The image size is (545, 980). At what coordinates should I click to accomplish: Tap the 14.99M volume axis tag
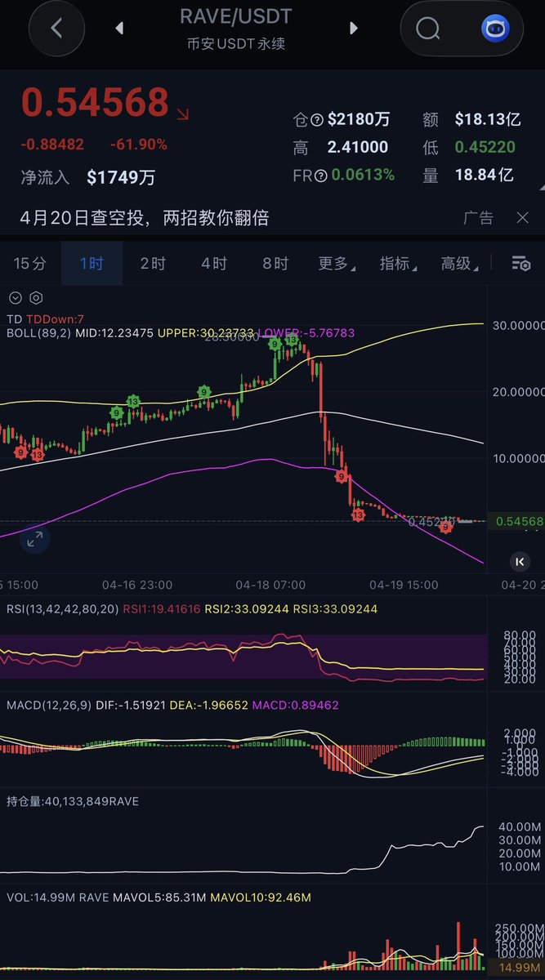click(x=519, y=968)
